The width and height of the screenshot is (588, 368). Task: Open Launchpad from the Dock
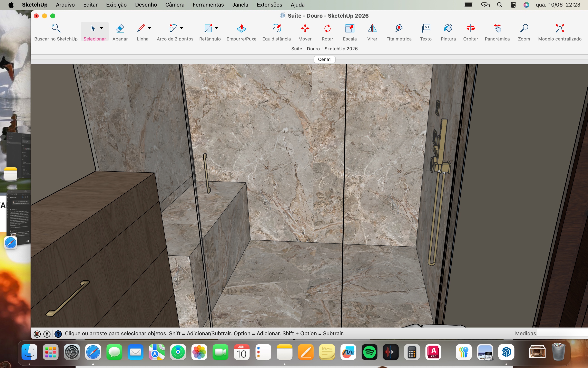(51, 352)
